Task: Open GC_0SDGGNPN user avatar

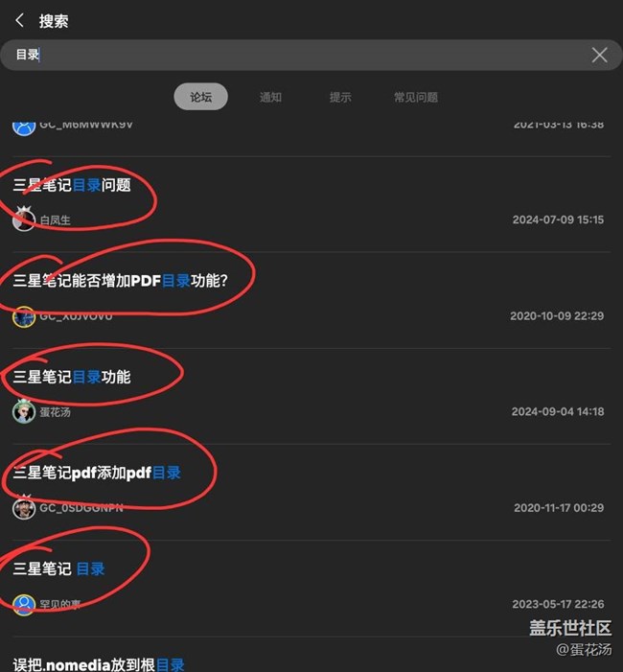Action: pos(24,508)
